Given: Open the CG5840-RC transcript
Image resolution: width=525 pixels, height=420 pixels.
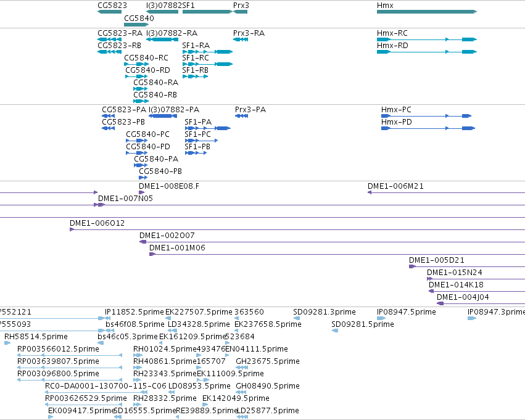Looking at the screenshot, I should pos(136,64).
